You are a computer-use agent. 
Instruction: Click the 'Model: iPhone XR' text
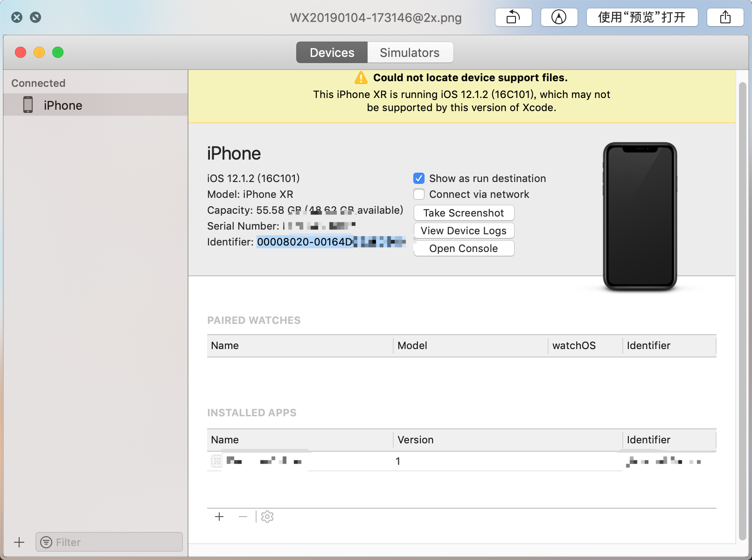[250, 195]
